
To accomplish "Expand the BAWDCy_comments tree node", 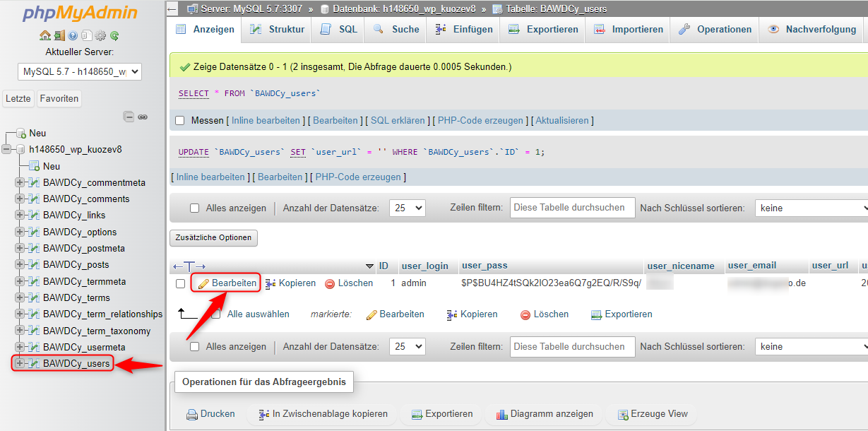I will (x=19, y=199).
